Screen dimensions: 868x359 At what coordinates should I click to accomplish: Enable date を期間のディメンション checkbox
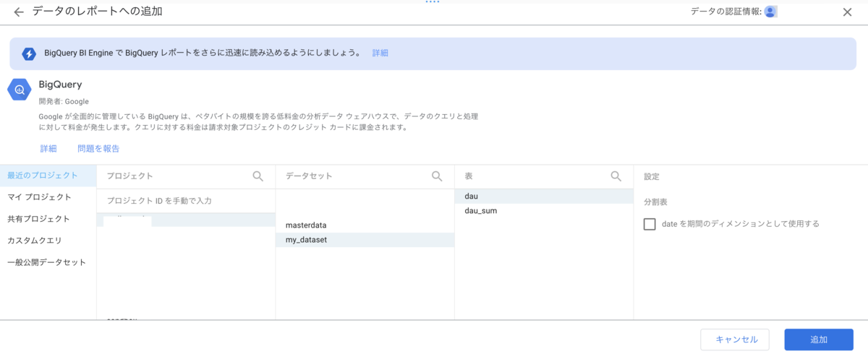tap(650, 224)
